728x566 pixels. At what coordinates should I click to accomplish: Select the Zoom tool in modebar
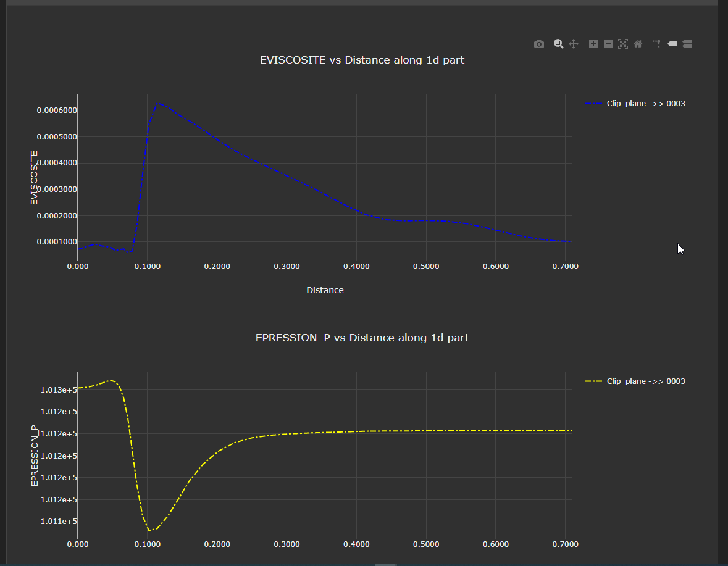click(x=559, y=44)
